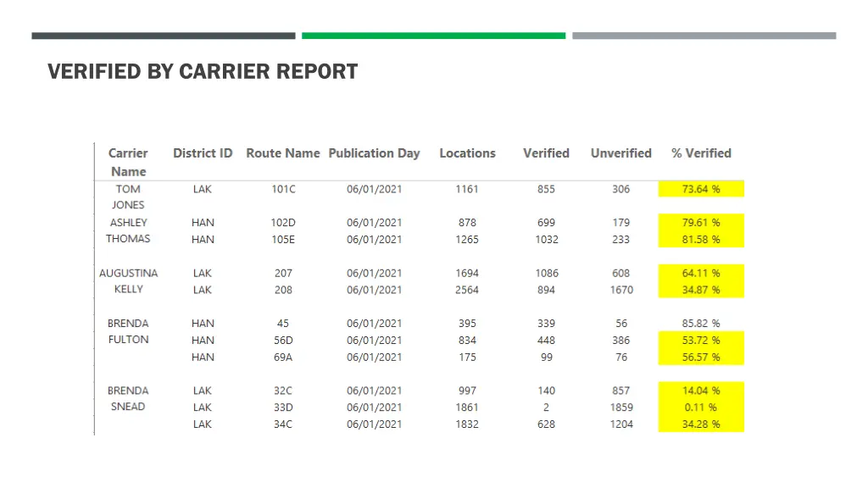Sort by the Locations column header
The image size is (868, 488).
pos(467,153)
